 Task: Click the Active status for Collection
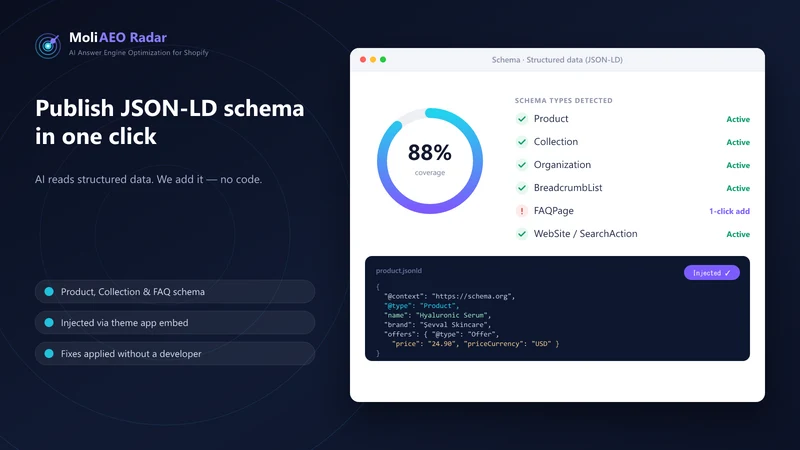(738, 142)
